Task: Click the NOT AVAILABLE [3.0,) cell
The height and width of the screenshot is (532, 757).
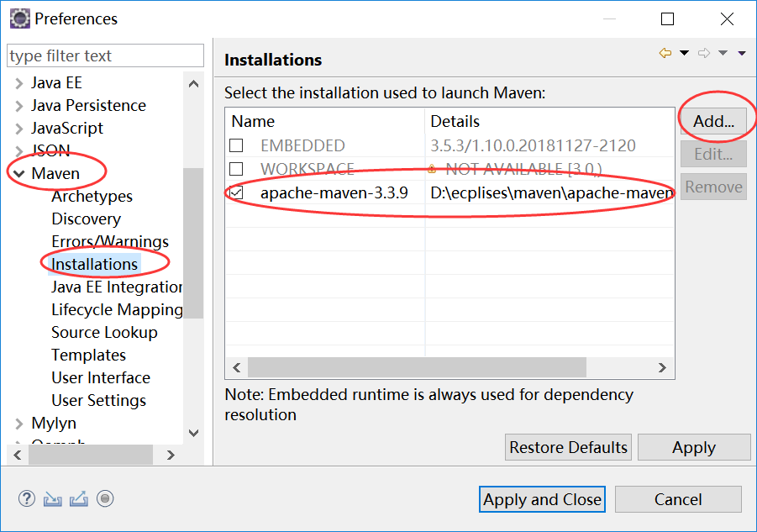Action: 523,170
